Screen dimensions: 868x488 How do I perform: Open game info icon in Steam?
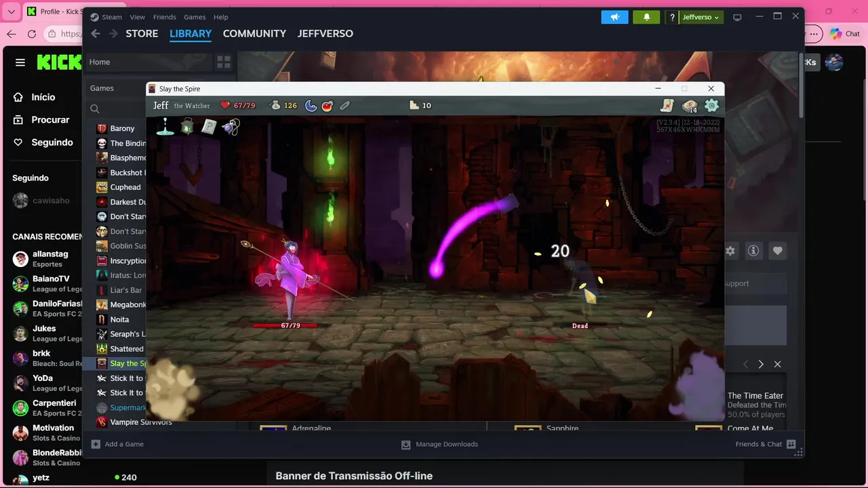753,251
